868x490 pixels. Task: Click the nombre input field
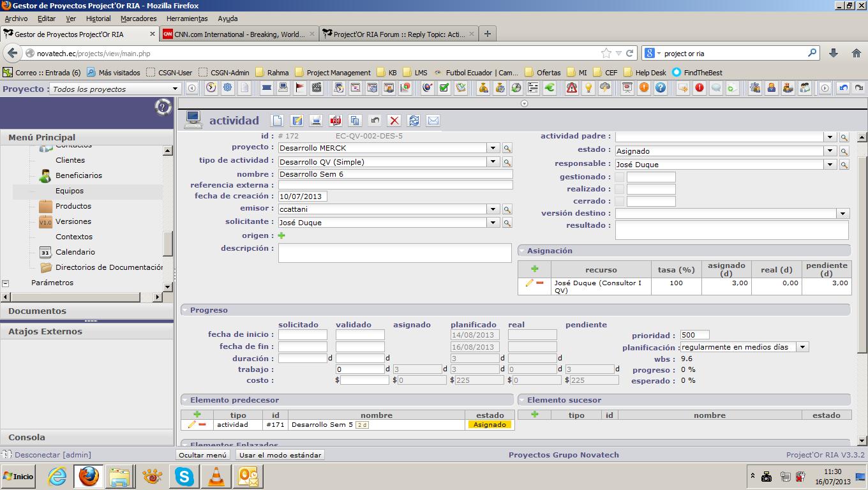click(395, 174)
